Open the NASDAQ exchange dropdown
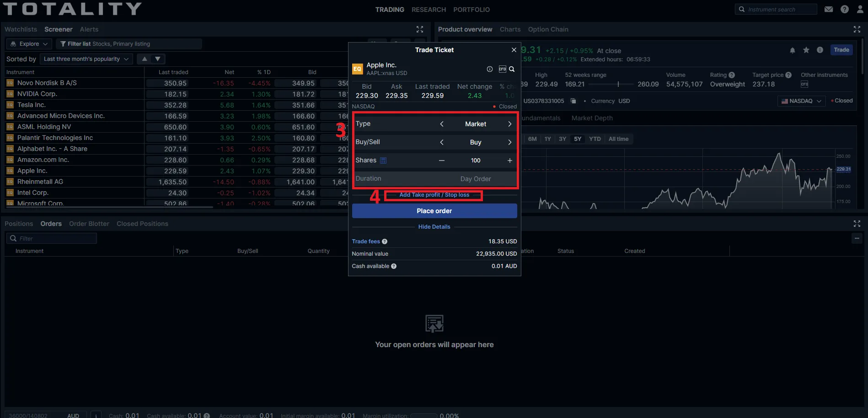 [801, 101]
